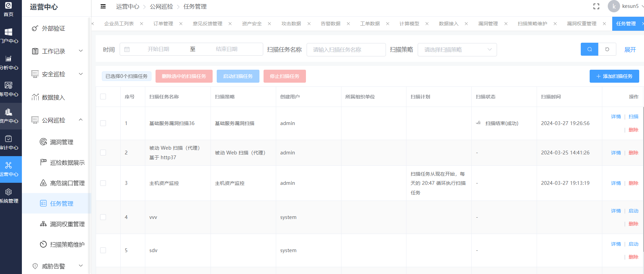This screenshot has width=644, height=274.
Task: Click 启动扫描任务 button
Action: (x=238, y=76)
